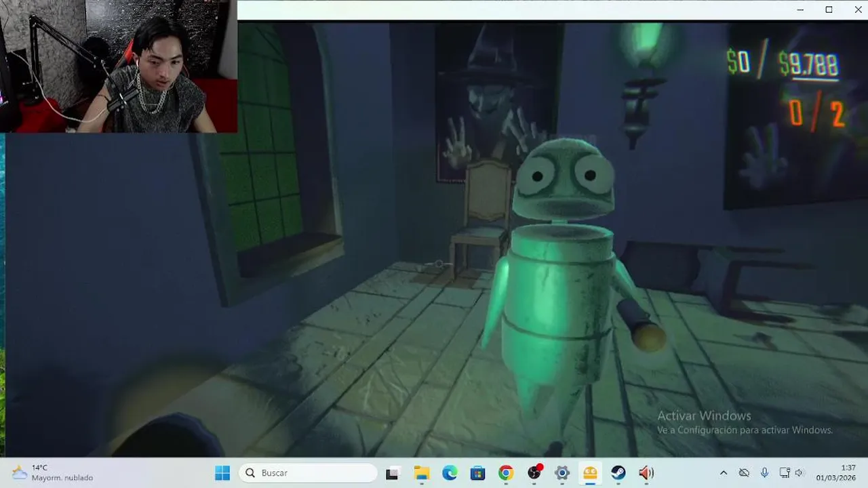Click the $0 collected money counter

point(738,62)
